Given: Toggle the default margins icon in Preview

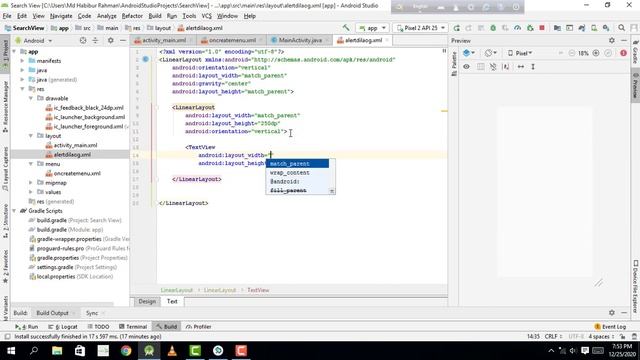Looking at the screenshot, I should (505, 67).
